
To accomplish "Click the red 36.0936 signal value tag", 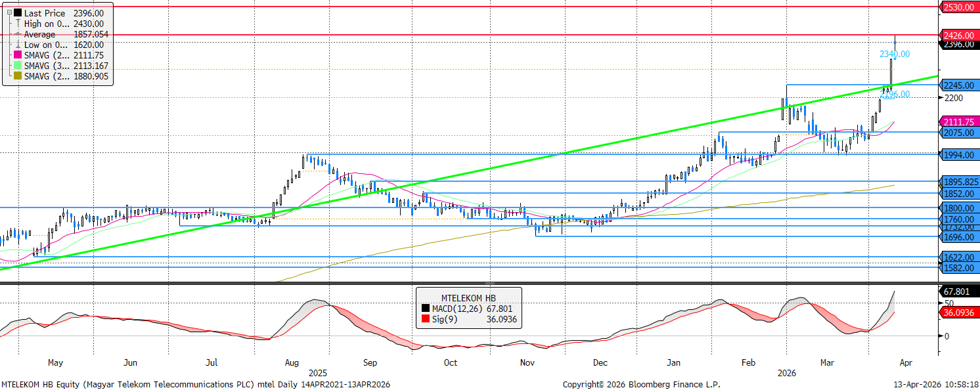I will click(959, 313).
